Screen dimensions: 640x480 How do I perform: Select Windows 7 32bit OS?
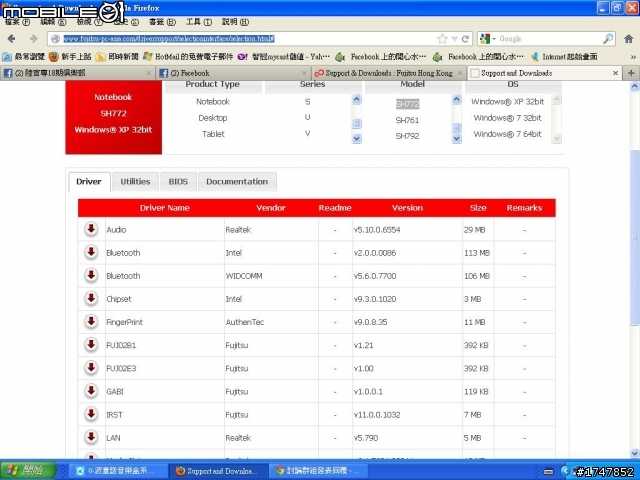507,118
